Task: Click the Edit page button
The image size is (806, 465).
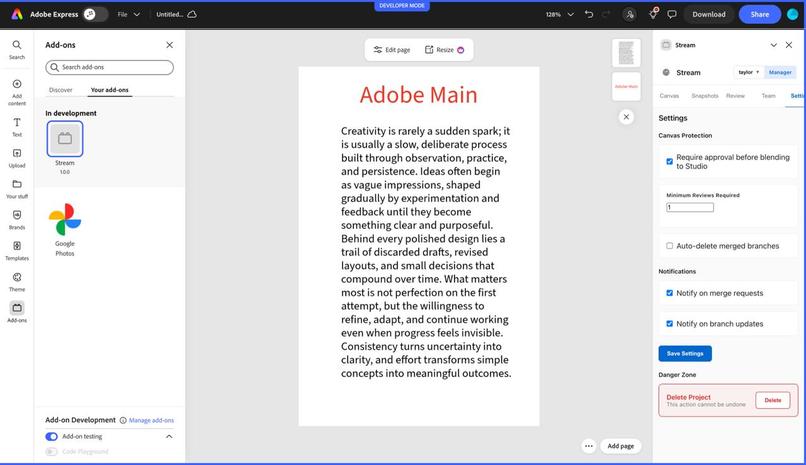Action: click(x=392, y=50)
